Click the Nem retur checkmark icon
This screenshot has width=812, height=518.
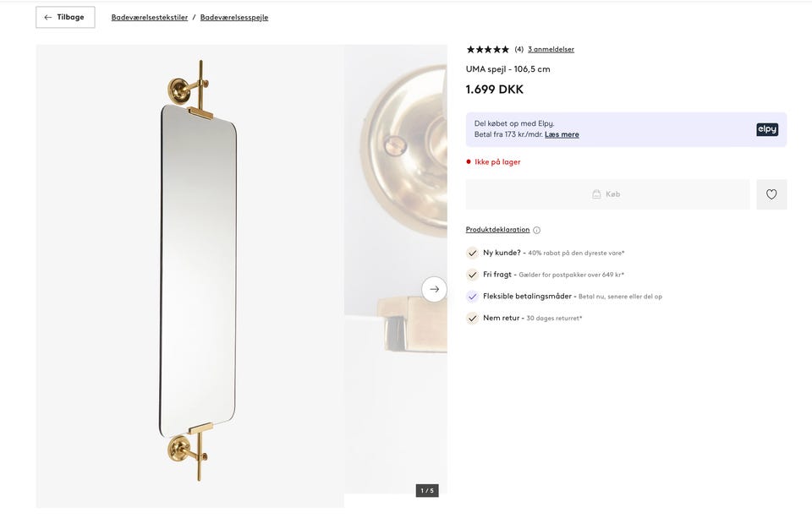coord(473,319)
